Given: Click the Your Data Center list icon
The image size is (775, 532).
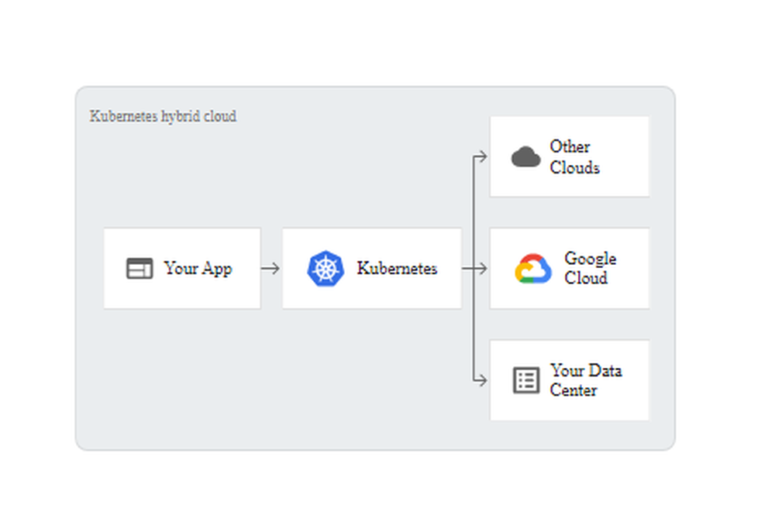Looking at the screenshot, I should pyautogui.click(x=526, y=380).
